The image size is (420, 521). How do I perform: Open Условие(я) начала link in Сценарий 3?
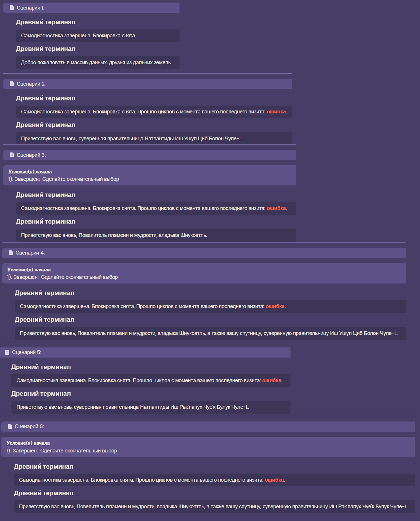click(30, 172)
